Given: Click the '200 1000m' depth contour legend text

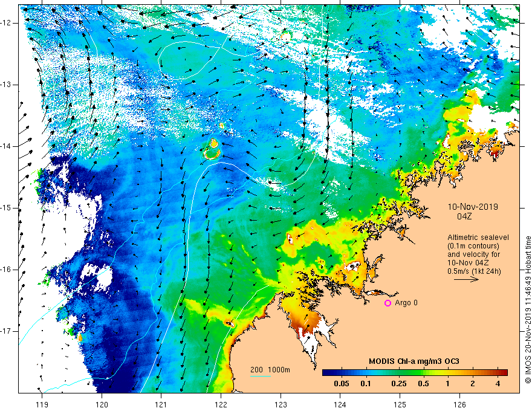Looking at the screenshot, I should pos(270,370).
